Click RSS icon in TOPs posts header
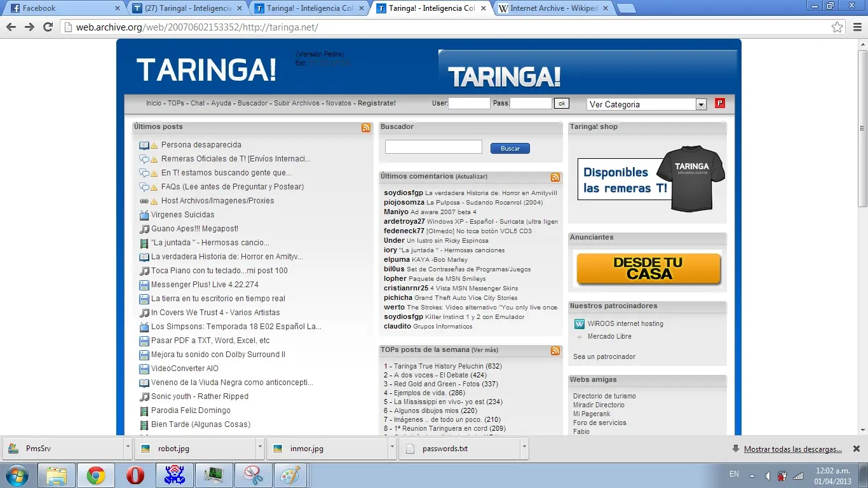 [555, 351]
